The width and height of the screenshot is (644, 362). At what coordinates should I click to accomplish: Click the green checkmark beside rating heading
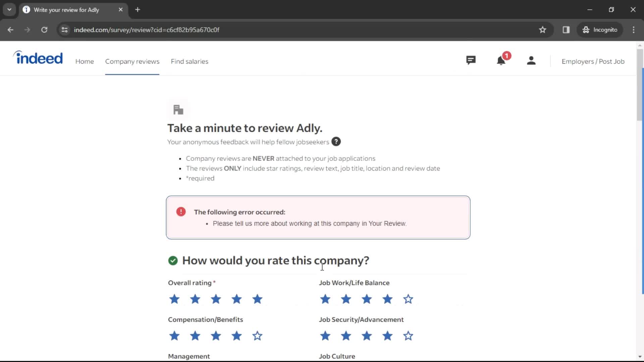coord(173,261)
